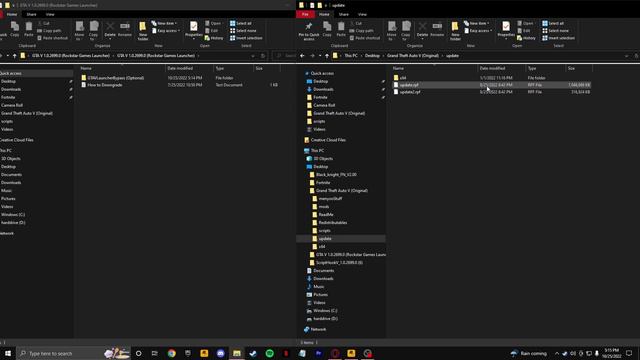Click Pin to Quick access in right window
The height and width of the screenshot is (360, 640).
click(x=309, y=31)
